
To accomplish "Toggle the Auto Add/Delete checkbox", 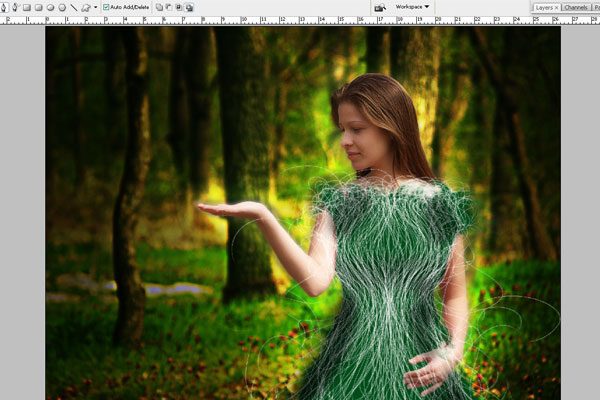I will [x=106, y=7].
